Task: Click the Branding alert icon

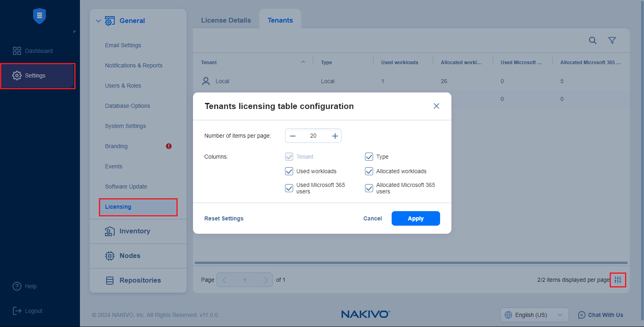Action: tap(169, 146)
